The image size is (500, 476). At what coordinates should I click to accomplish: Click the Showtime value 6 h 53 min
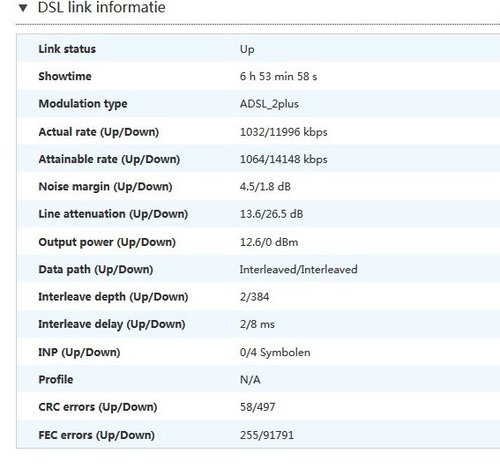point(278,76)
